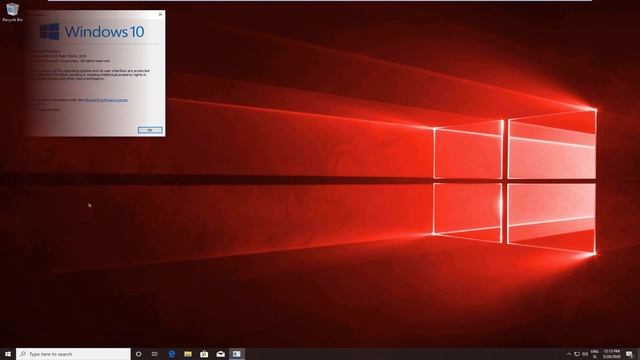Open Microsoft Store from the taskbar
The width and height of the screenshot is (640, 360).
(204, 354)
